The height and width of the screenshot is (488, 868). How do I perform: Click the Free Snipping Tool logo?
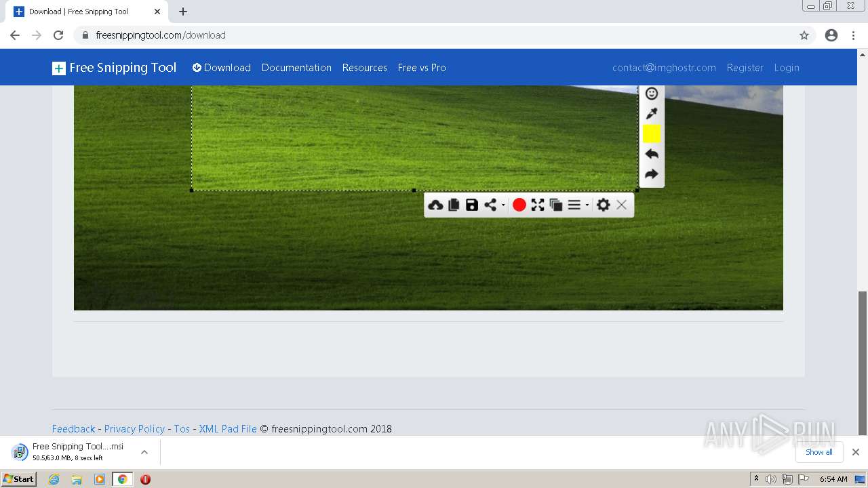tap(114, 68)
